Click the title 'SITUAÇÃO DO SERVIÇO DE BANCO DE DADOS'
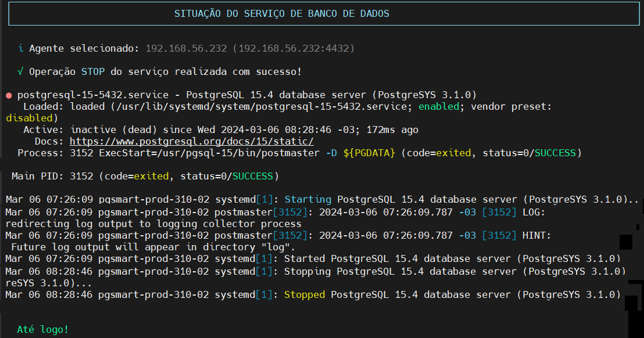The width and height of the screenshot is (644, 338). [x=282, y=13]
